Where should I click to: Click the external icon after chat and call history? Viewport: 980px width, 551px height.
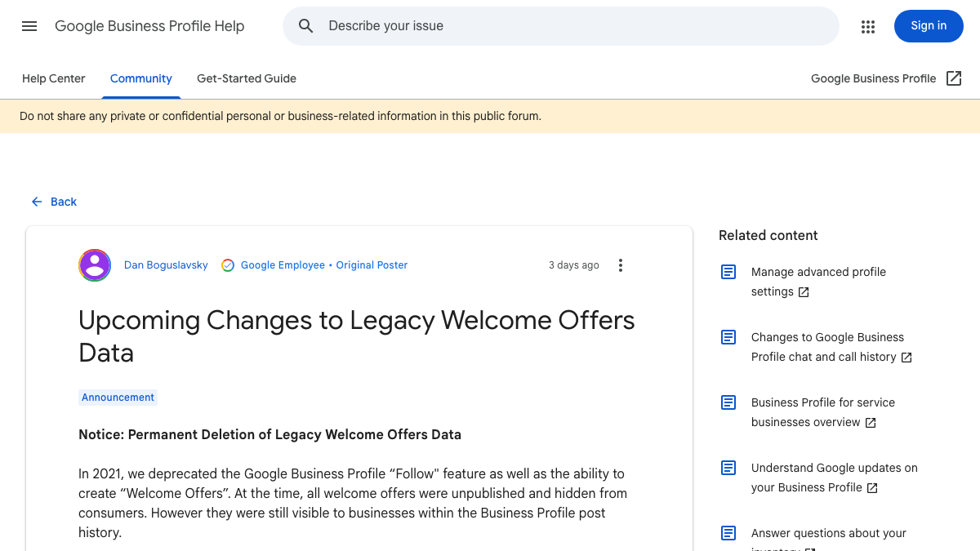click(906, 358)
